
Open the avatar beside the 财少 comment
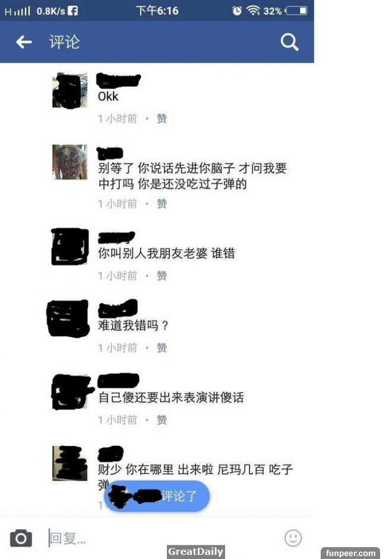point(69,463)
